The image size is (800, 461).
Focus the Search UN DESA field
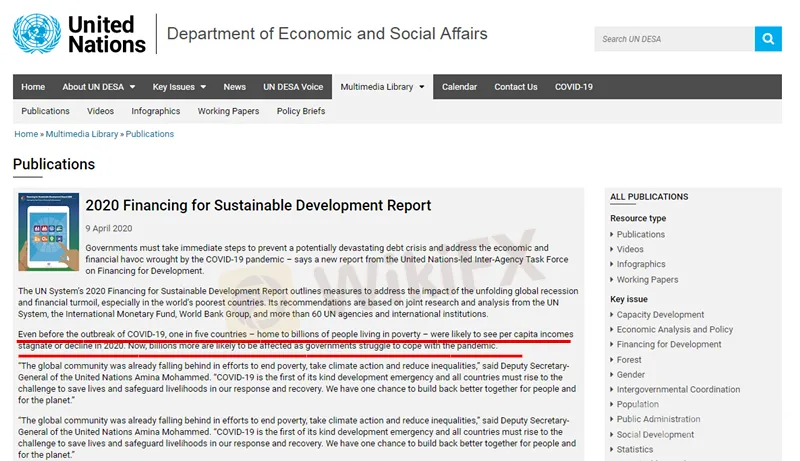674,39
